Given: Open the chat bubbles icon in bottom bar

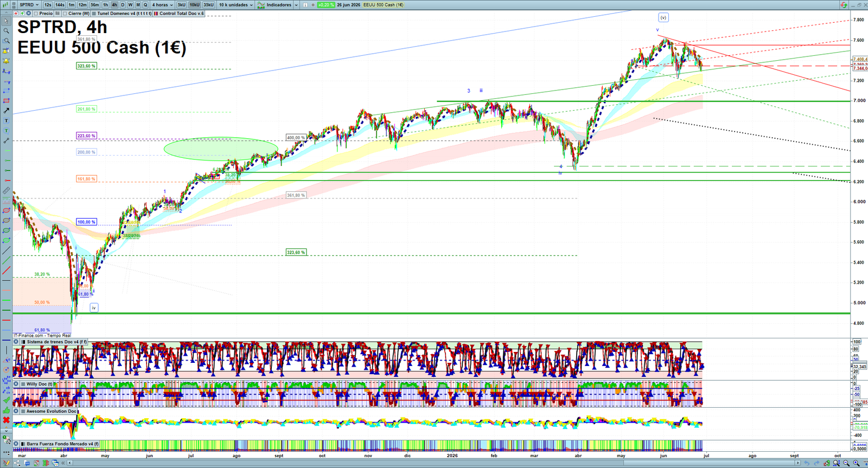Looking at the screenshot, I should coord(27,463).
